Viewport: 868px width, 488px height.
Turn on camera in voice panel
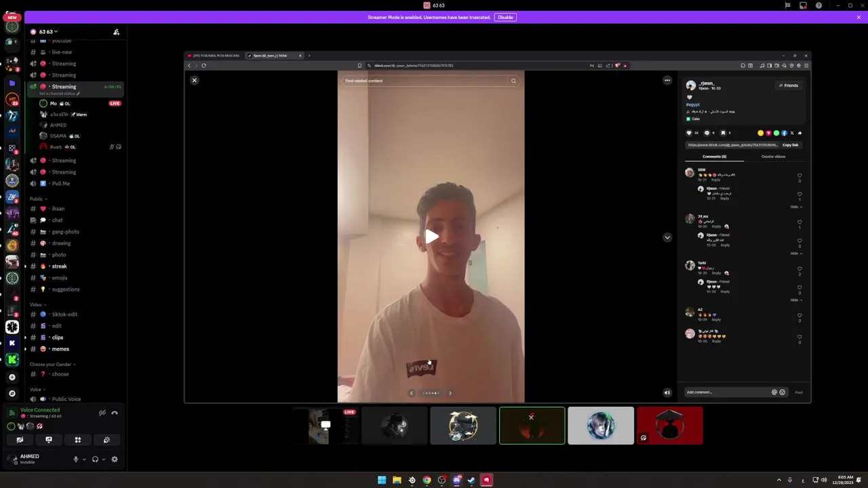point(20,440)
